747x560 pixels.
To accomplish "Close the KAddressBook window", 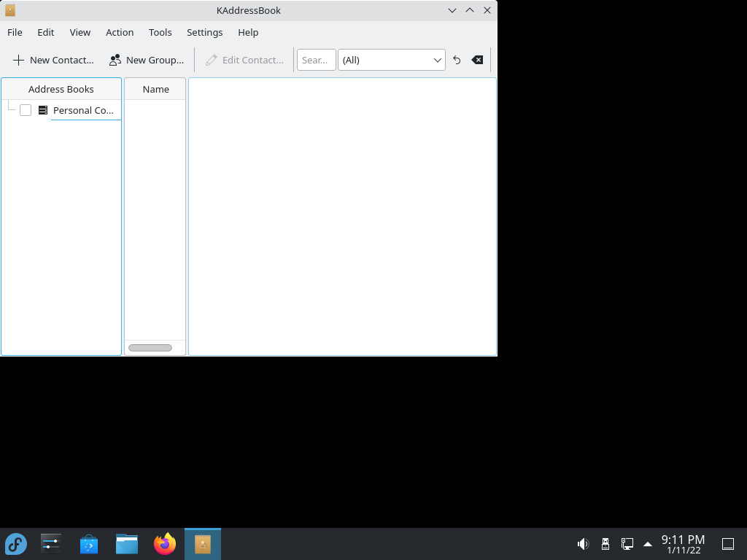I will [x=487, y=10].
